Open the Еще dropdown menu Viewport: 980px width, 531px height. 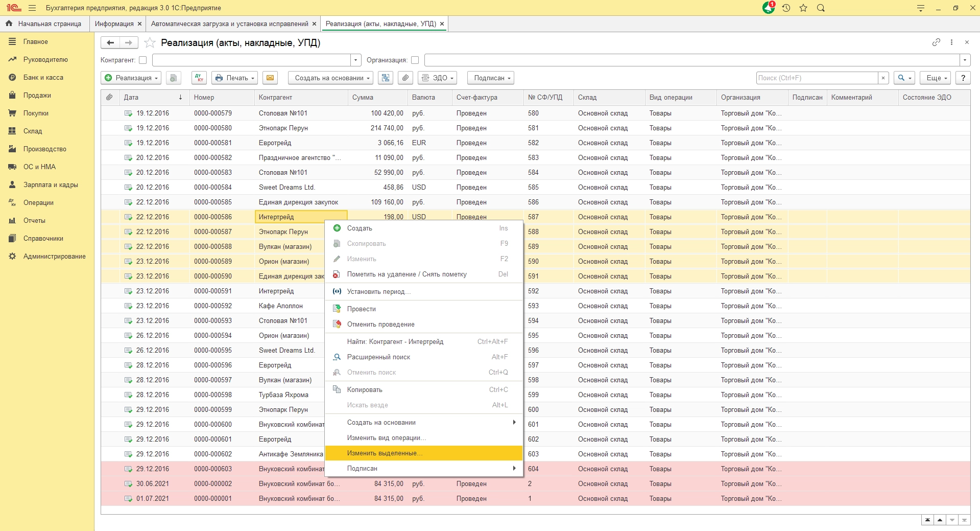[x=936, y=78]
